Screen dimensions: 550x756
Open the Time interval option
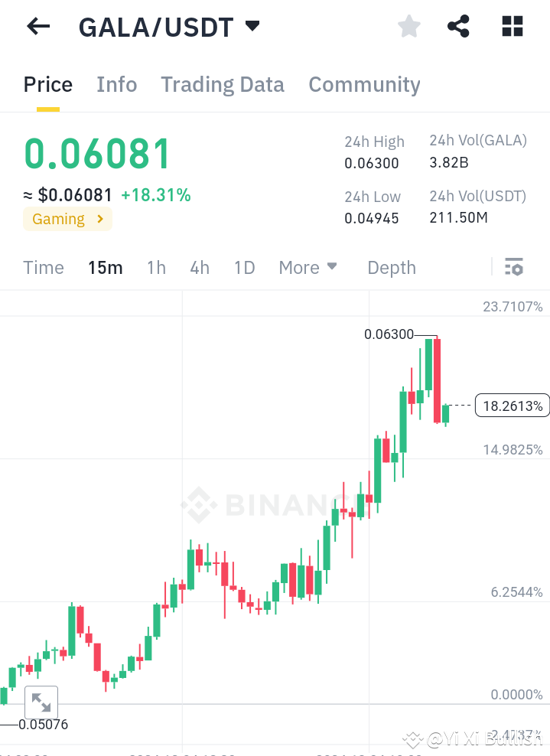43,268
